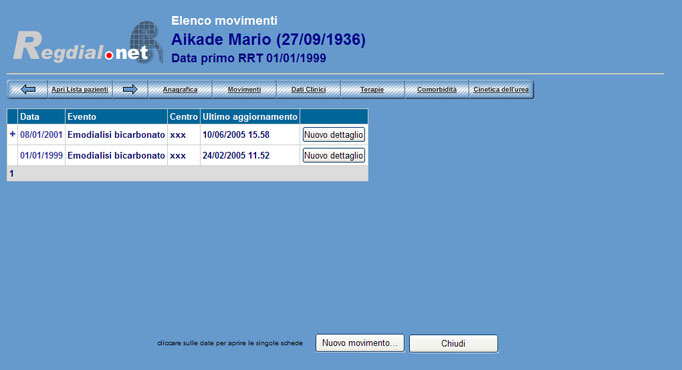Go to previous patient with left arrow
The width and height of the screenshot is (682, 370).
(x=28, y=90)
